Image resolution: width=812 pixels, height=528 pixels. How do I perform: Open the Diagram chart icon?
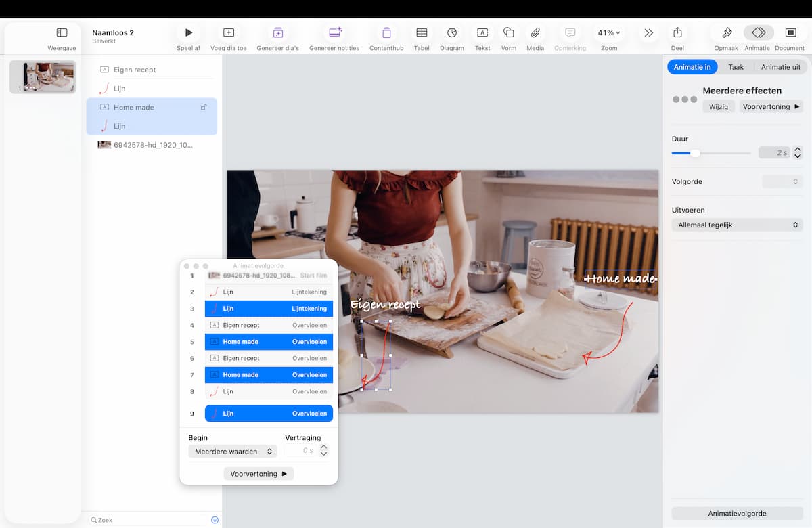pos(452,32)
